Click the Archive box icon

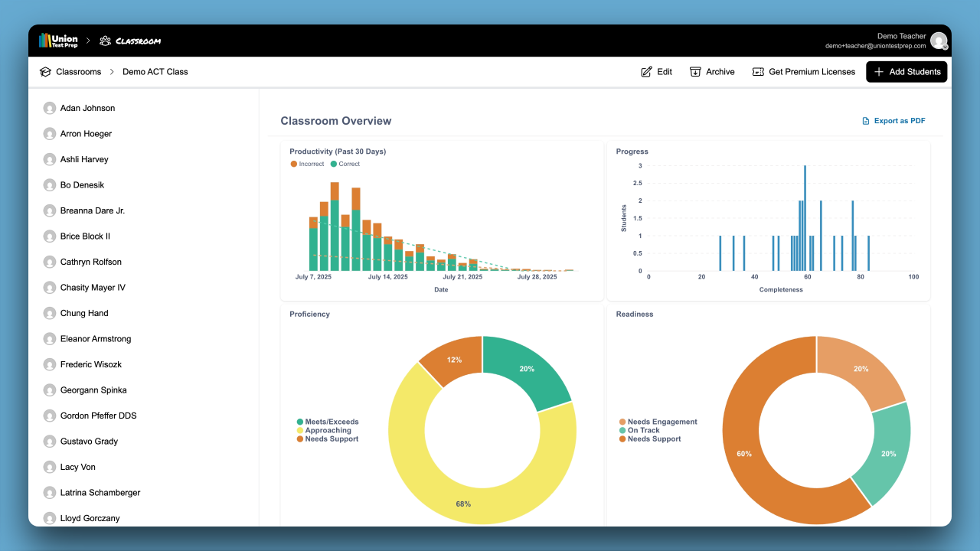tap(695, 72)
